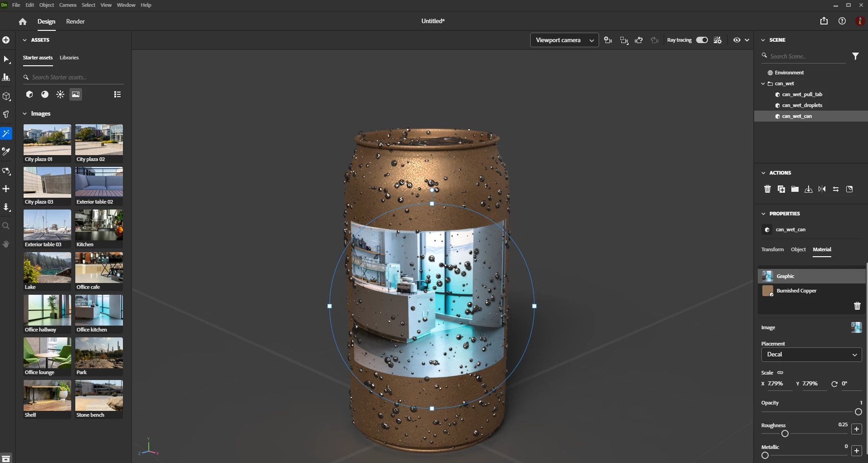Filter starter assets by Materials
The height and width of the screenshot is (463, 868).
coord(45,94)
